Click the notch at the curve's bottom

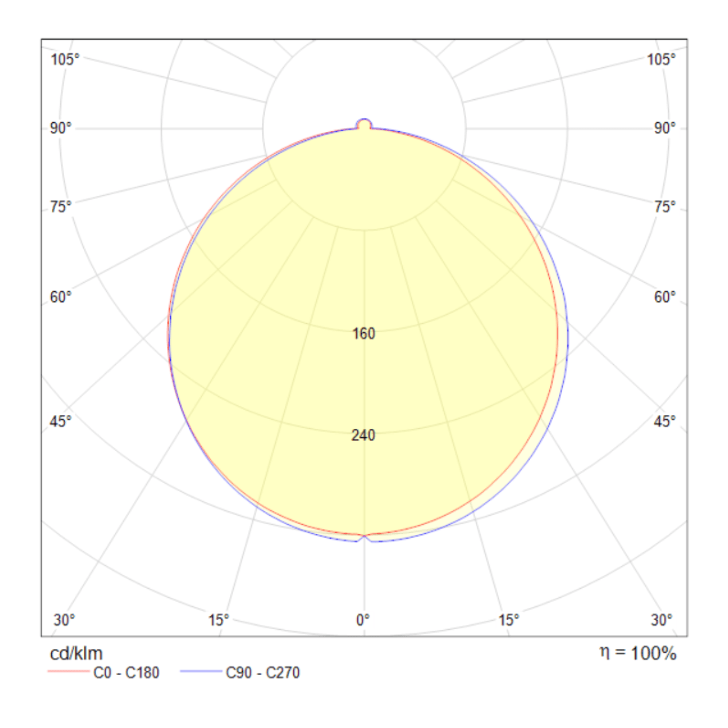tap(364, 538)
